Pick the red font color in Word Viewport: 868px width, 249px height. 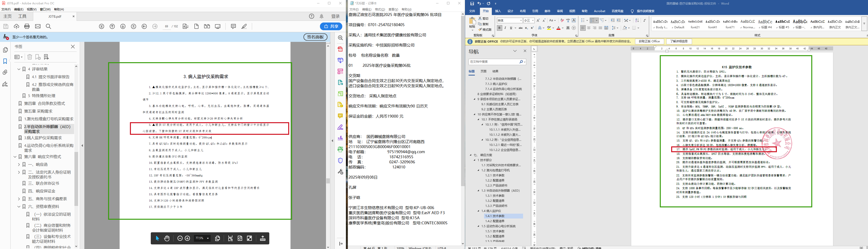pyautogui.click(x=558, y=28)
